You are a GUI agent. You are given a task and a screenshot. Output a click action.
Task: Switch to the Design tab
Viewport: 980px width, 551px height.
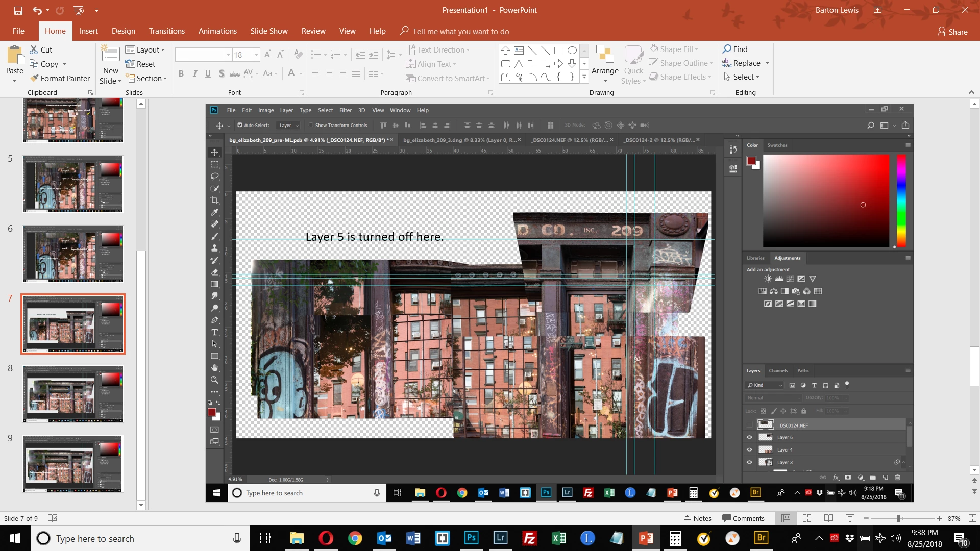(x=123, y=31)
